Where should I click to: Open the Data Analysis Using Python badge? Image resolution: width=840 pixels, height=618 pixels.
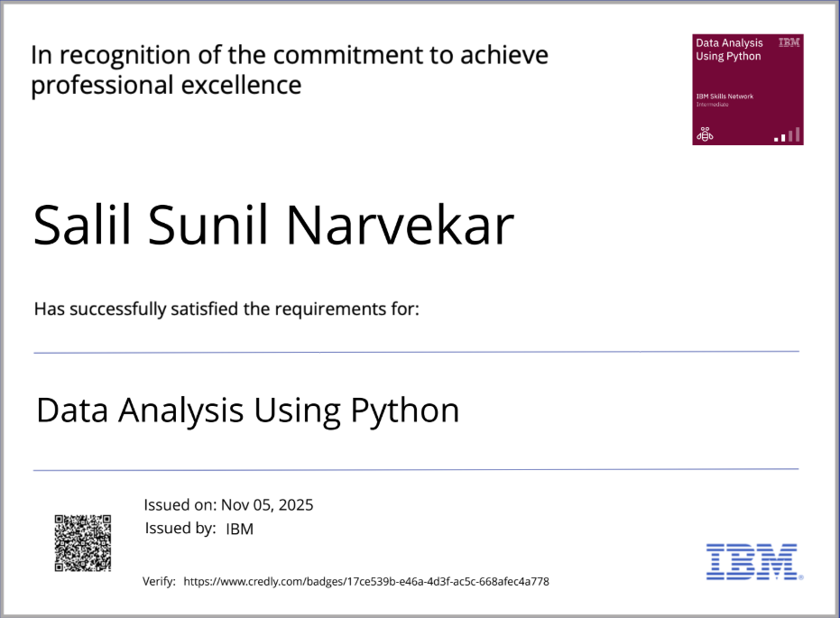click(747, 88)
